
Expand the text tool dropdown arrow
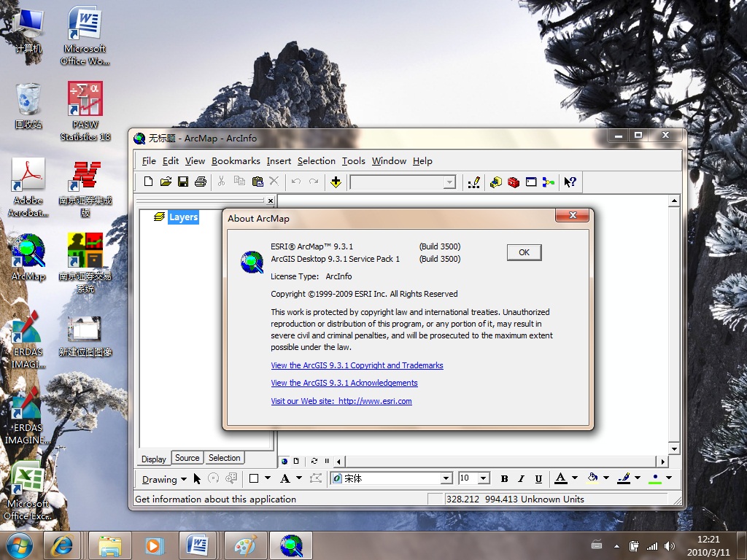coord(298,478)
